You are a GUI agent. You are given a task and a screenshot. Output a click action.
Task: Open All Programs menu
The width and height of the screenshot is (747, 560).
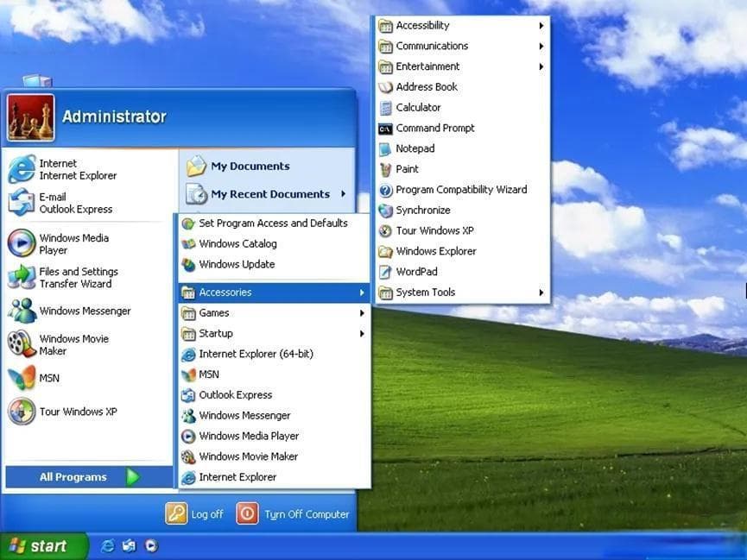tap(89, 477)
